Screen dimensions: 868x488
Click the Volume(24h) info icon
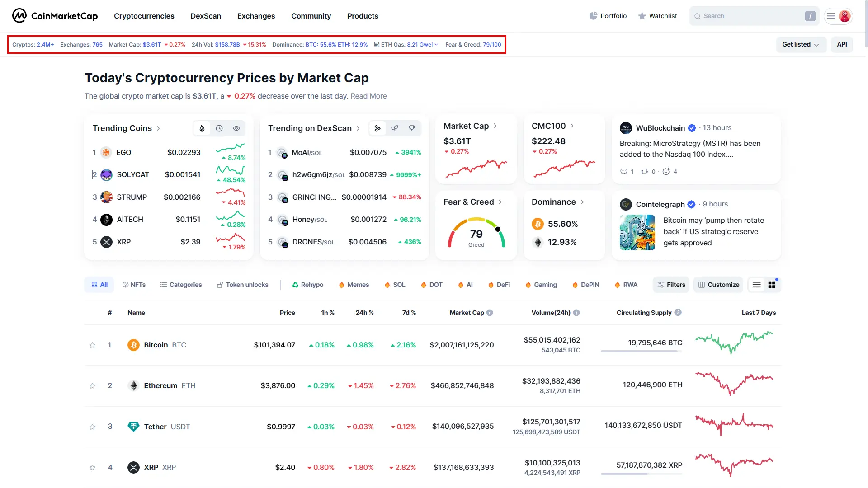pyautogui.click(x=576, y=313)
